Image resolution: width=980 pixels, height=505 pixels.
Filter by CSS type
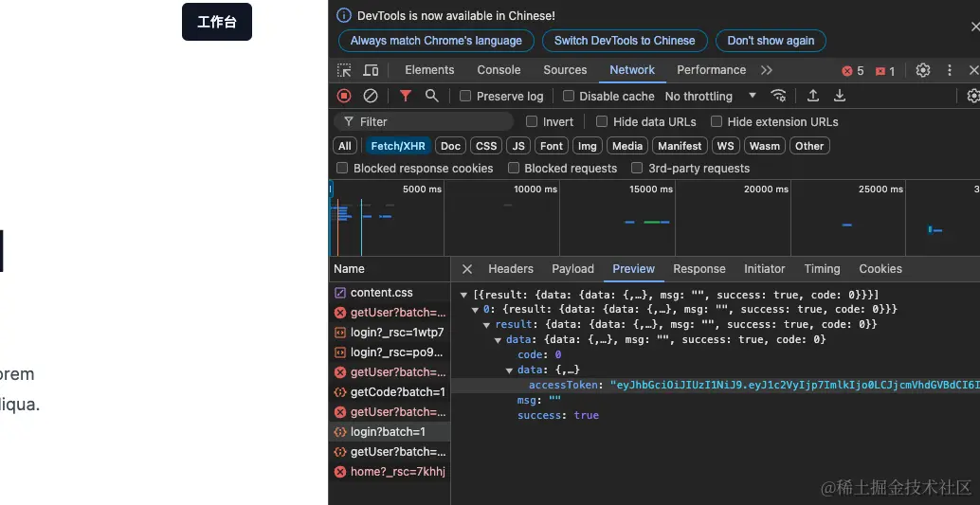pos(486,146)
